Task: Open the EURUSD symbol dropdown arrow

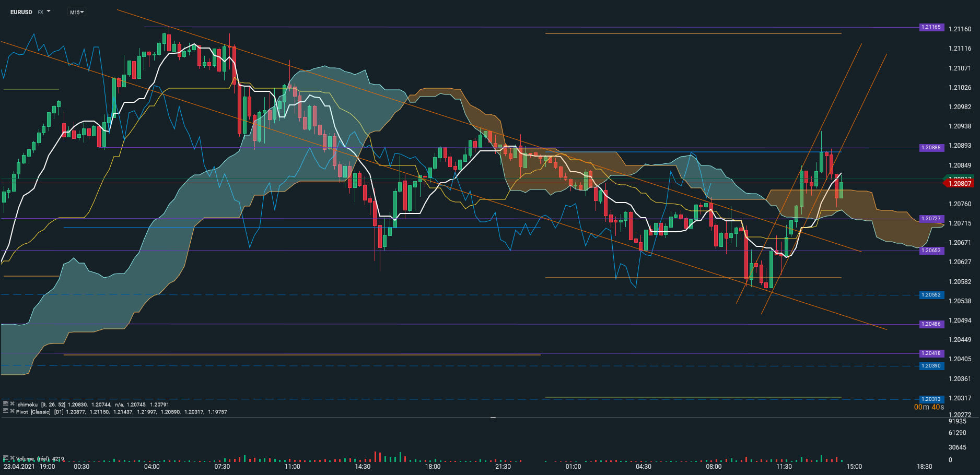Action: pos(49,11)
